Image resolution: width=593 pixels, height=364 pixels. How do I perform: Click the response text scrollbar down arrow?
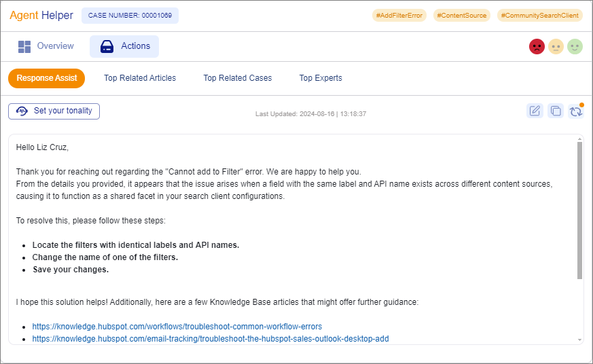point(579,339)
